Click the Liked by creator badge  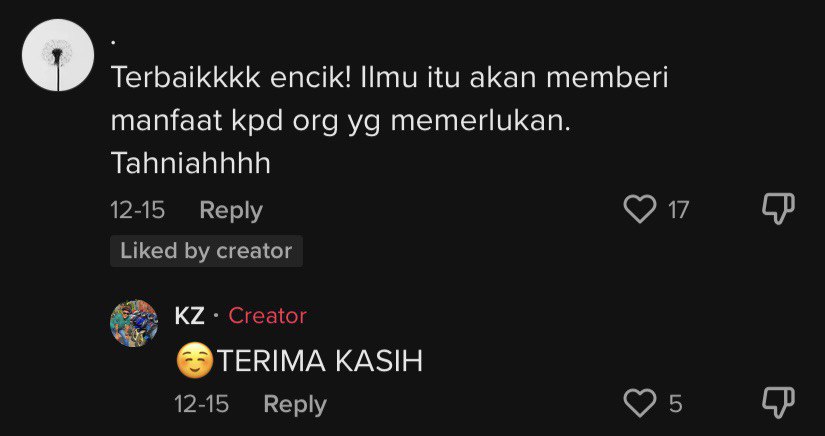point(206,251)
